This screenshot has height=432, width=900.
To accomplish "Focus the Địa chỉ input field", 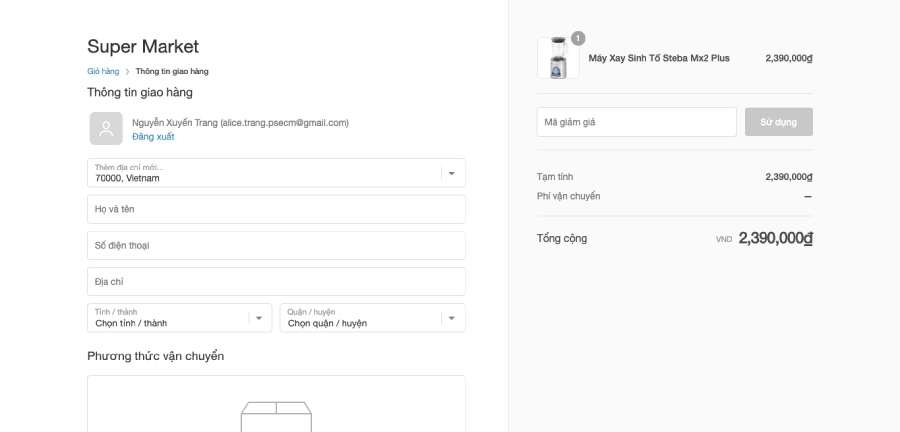I will 276,282.
